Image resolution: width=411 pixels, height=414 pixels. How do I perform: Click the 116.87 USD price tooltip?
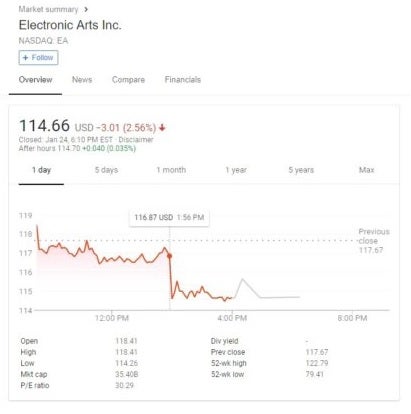click(x=169, y=218)
